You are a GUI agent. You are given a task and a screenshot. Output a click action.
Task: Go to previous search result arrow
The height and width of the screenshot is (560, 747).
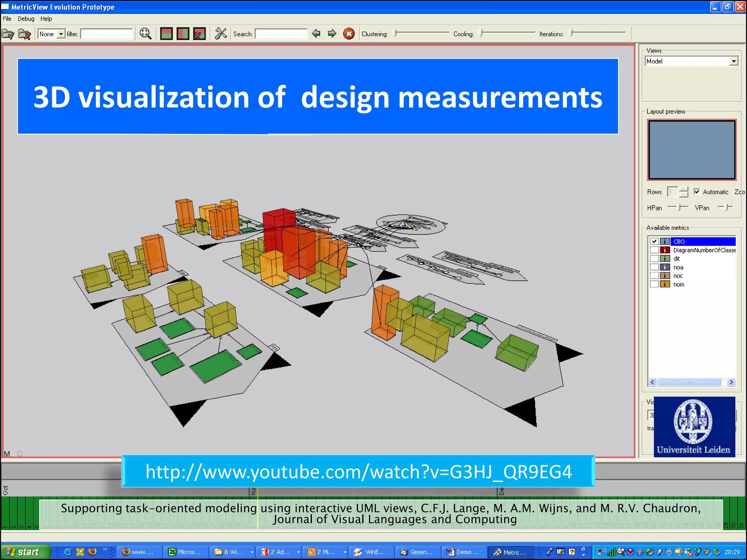316,34
